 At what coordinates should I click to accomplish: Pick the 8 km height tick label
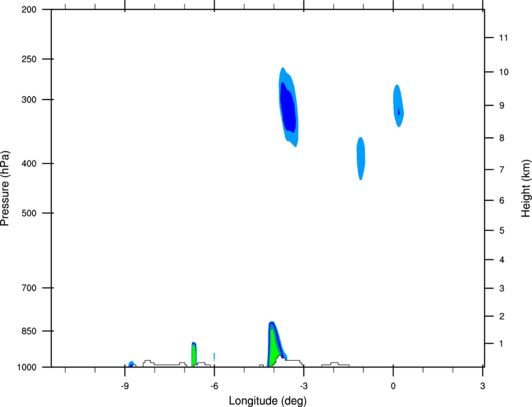[x=501, y=138]
